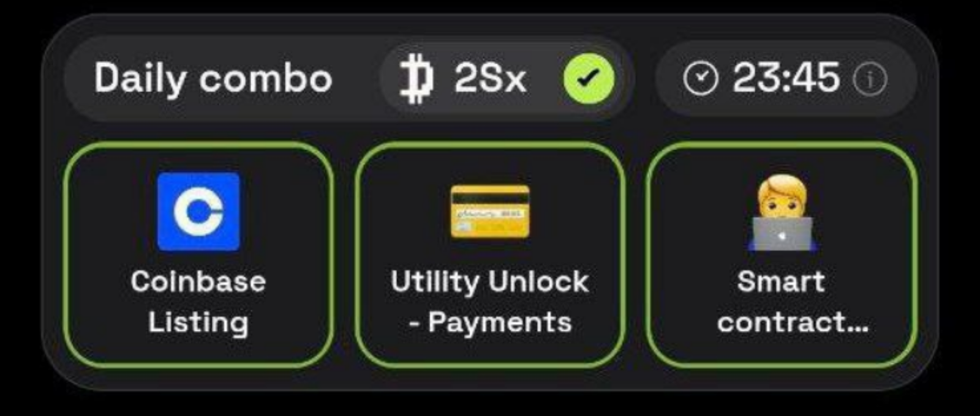Select the Coinbase Listing card
Viewport: 980px width, 416px height.
point(198,254)
